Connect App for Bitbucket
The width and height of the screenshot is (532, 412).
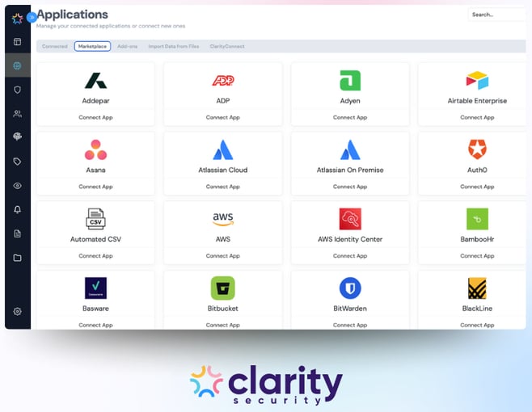point(223,325)
